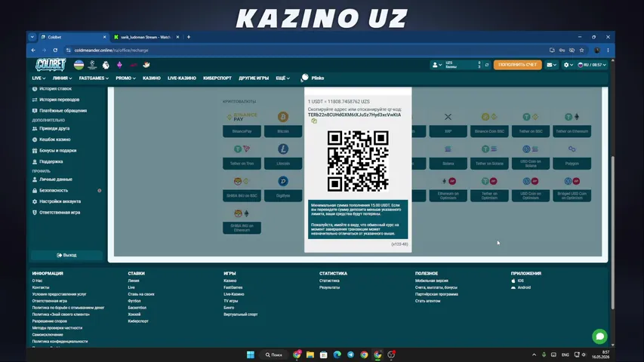Select the Uzbekistan flag icon in the header
The image size is (644, 362).
79,64
